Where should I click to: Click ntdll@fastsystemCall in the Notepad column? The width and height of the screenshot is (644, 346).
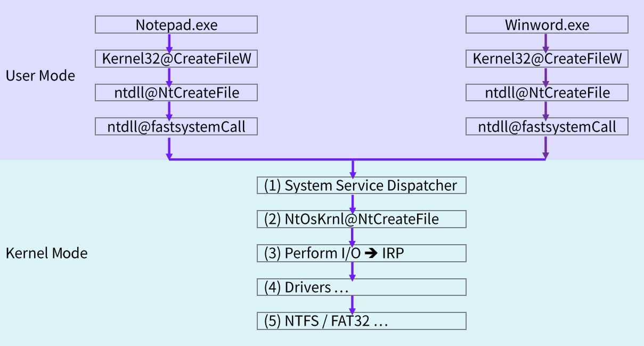[176, 127]
